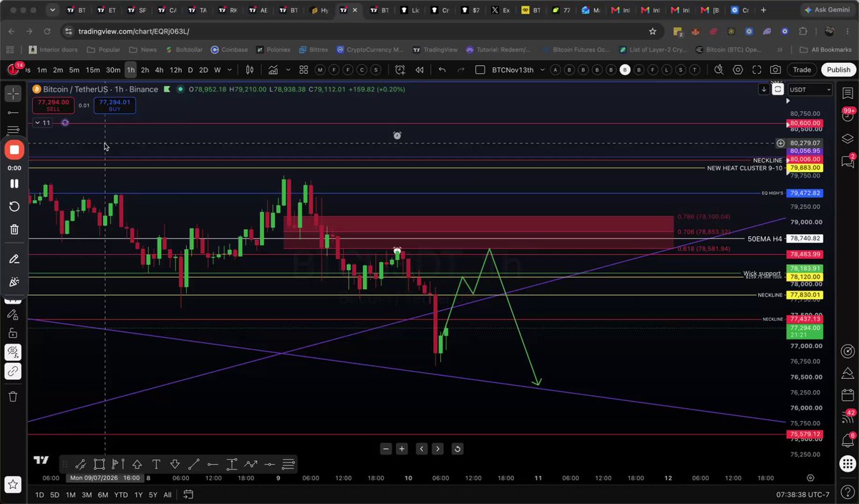Switch to the 15m timeframe
This screenshot has width=859, height=504.
[92, 69]
